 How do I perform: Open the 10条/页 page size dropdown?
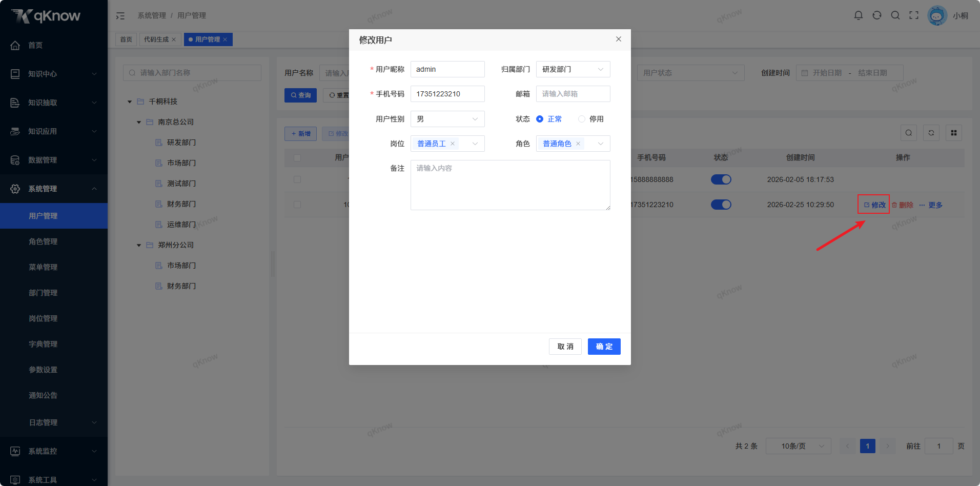(x=798, y=446)
